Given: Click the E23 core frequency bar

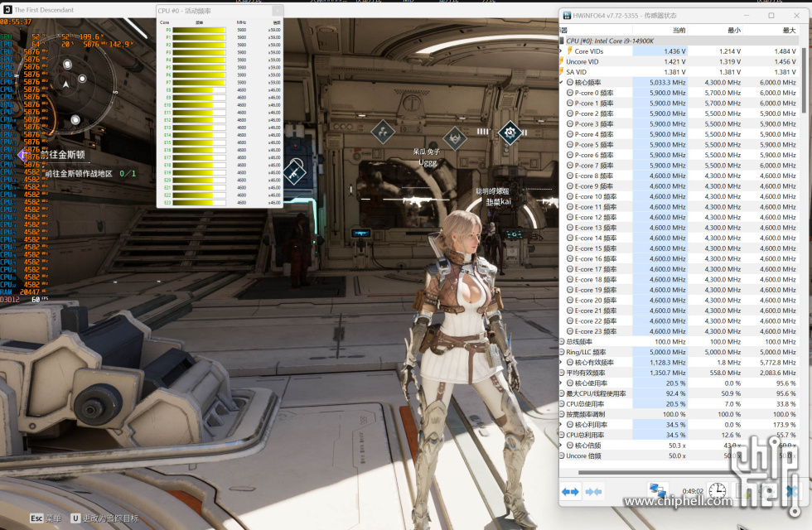Looking at the screenshot, I should coord(199,202).
